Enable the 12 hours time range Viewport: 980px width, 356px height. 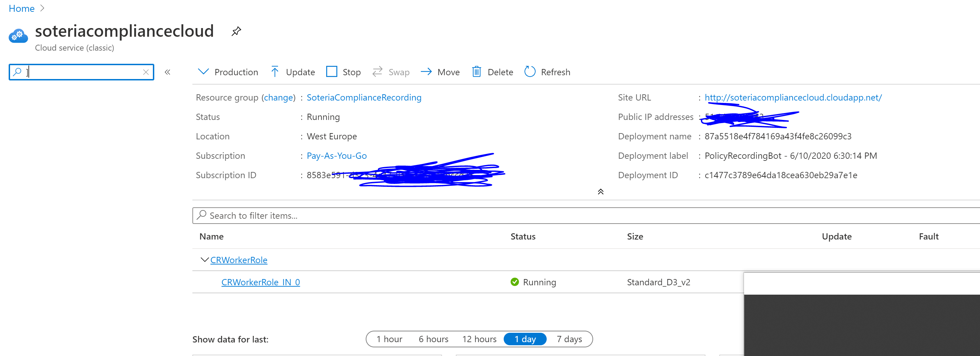pos(479,339)
